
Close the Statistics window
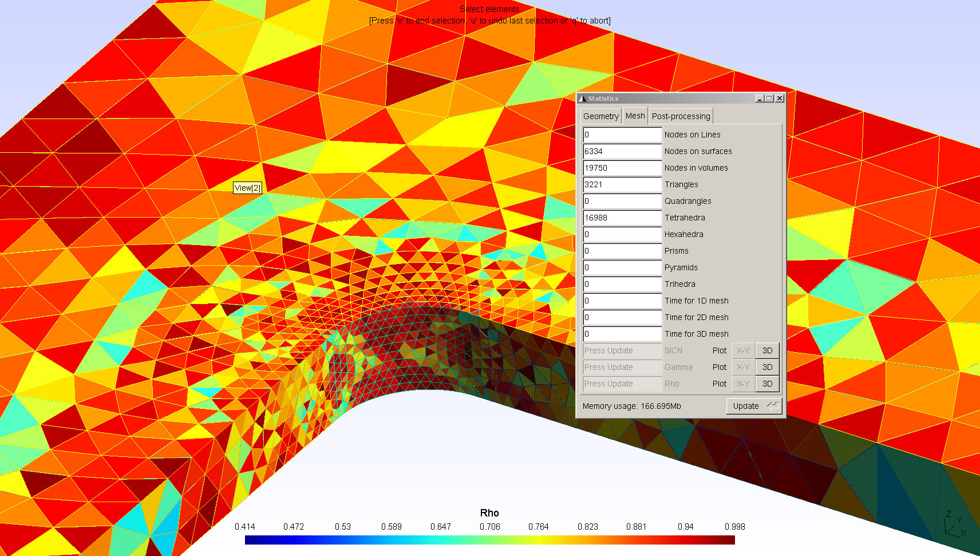coord(779,98)
